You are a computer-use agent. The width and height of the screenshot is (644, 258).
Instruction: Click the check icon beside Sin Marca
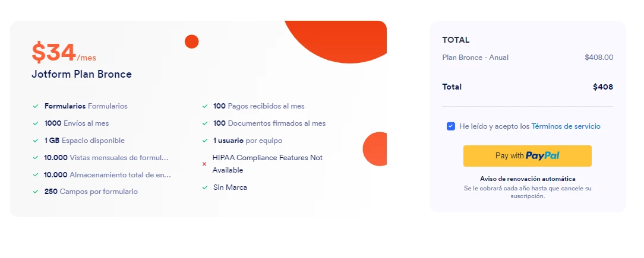[204, 187]
